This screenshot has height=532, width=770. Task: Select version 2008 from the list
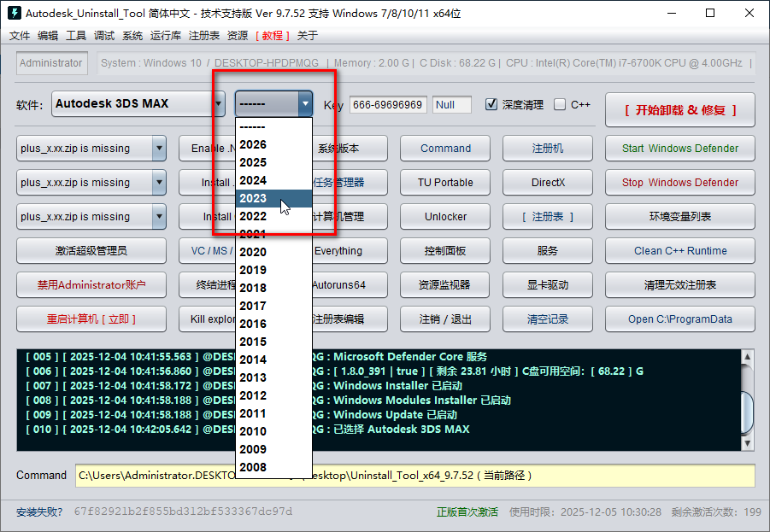coord(273,467)
